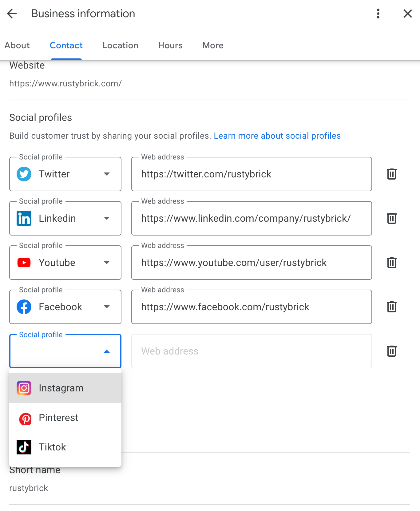The height and width of the screenshot is (511, 420).
Task: Open Learn more about social profiles link
Action: [x=277, y=136]
